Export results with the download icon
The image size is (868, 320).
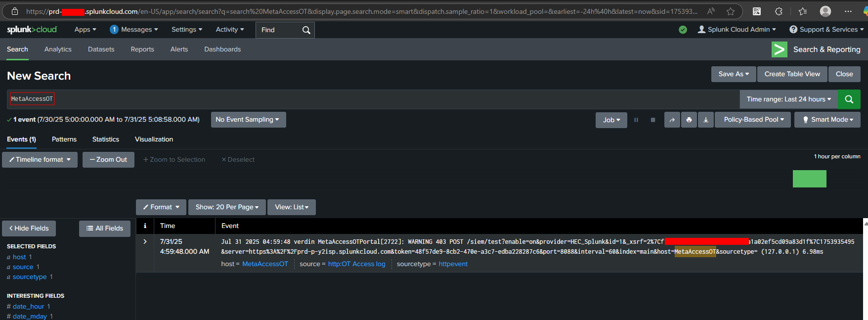coord(706,120)
